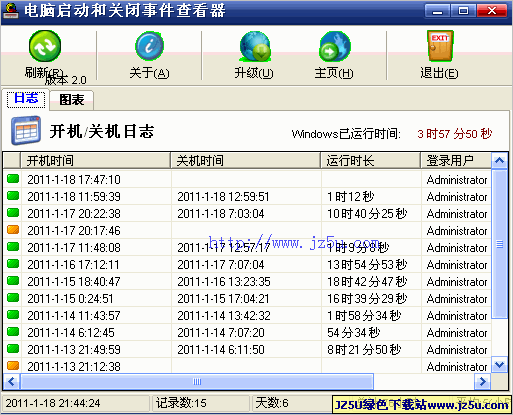This screenshot has height=415, width=513.
Task: Click status bar 记录数:15
Action: pos(181,403)
